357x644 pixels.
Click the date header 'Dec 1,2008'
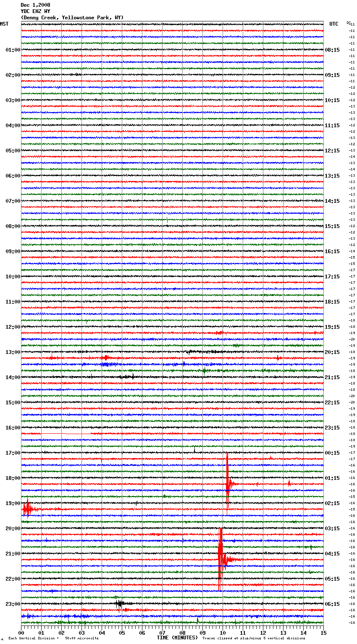coord(35,5)
